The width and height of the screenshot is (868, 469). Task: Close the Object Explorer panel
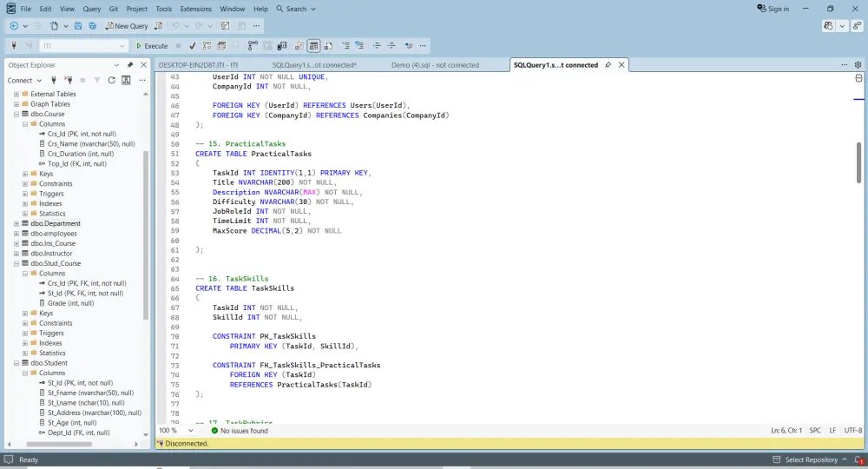coord(144,65)
